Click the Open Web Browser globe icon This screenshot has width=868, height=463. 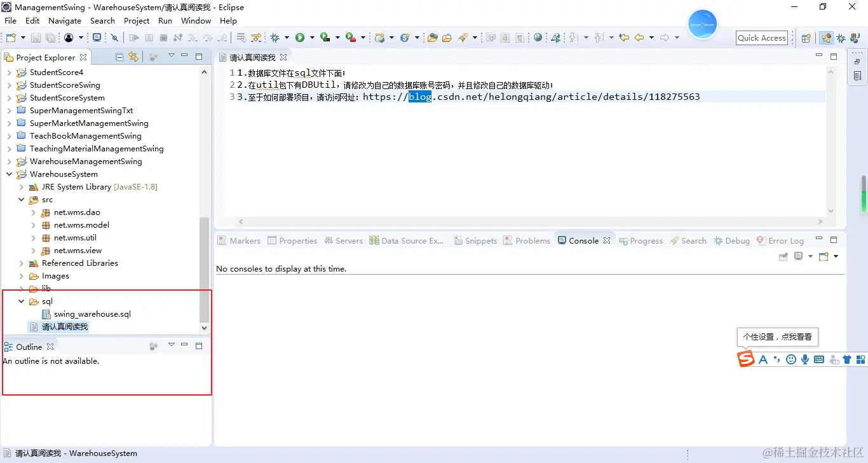click(538, 37)
